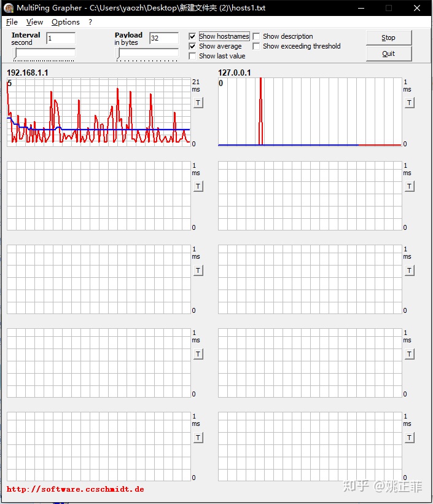Screen dimensions: 433x504
Task: Click the 192.168.1.1 ping graph
Action: 99,112
